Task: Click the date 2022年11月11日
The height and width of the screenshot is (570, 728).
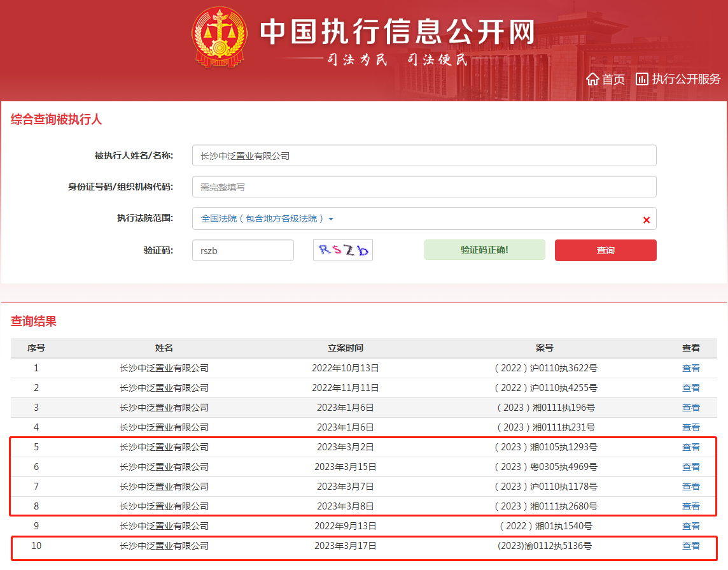Action: 346,388
